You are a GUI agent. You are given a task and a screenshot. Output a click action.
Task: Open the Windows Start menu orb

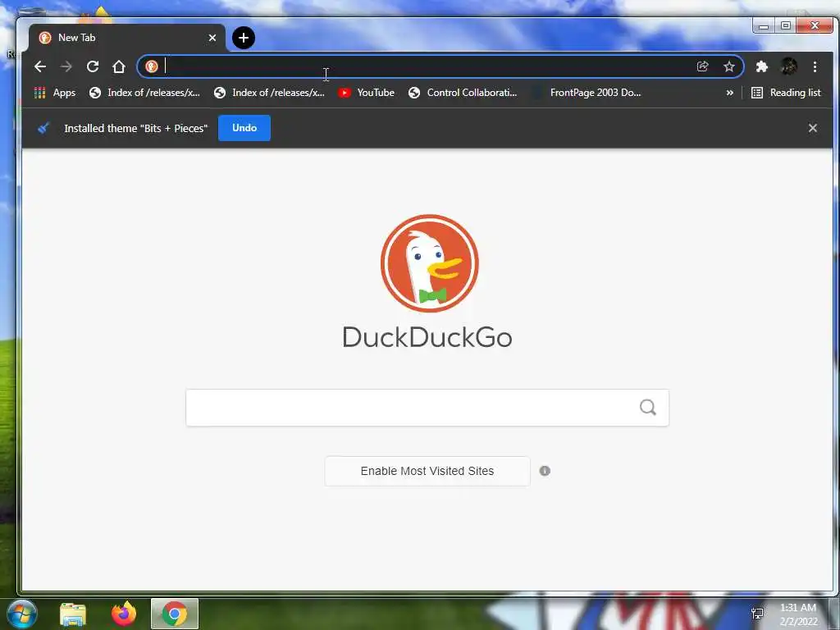(x=22, y=614)
